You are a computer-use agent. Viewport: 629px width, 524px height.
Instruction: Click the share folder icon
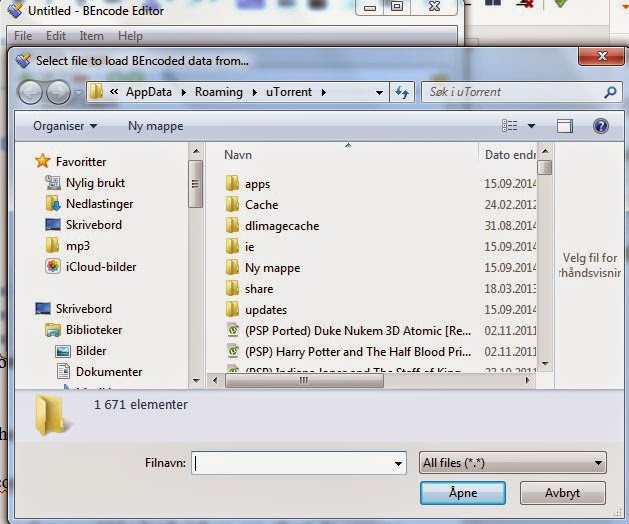pos(232,288)
